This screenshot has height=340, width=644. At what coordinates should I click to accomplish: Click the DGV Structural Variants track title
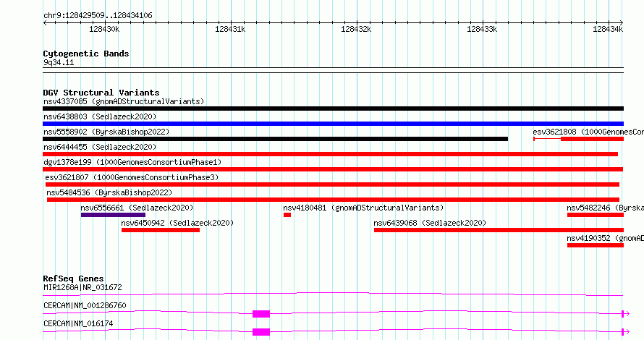[101, 93]
